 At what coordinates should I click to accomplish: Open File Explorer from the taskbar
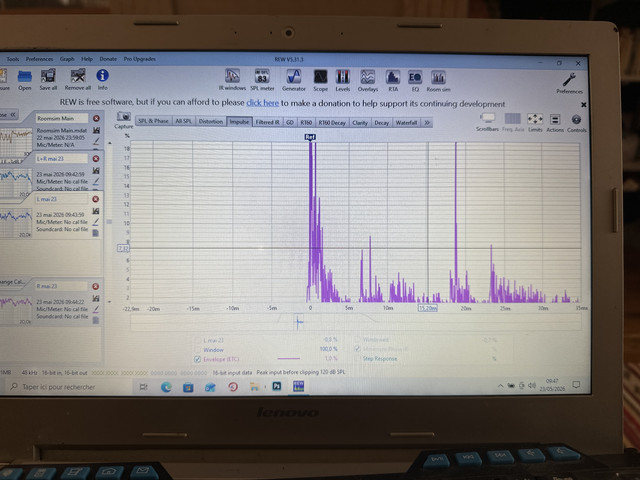point(254,386)
